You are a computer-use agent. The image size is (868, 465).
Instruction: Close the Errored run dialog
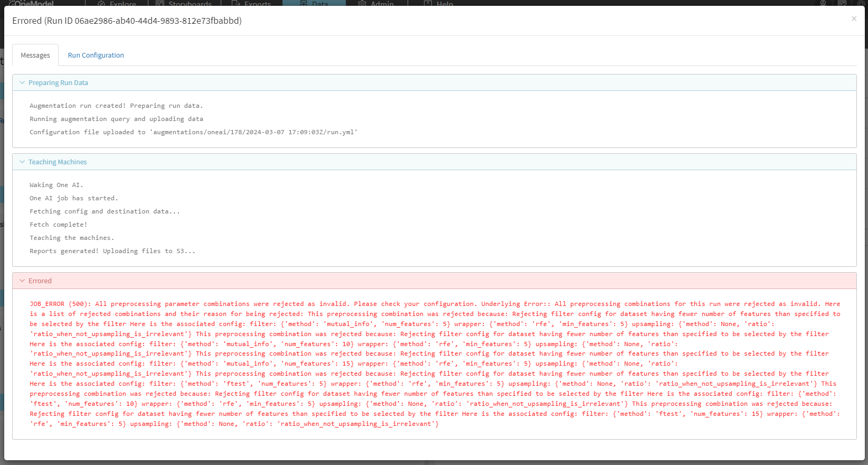pos(854,19)
